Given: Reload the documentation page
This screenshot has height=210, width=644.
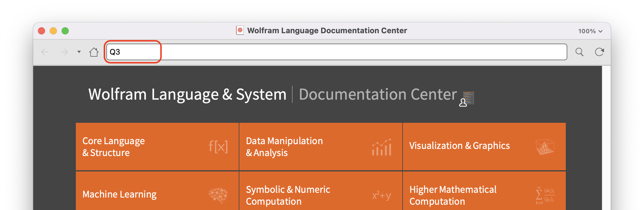Looking at the screenshot, I should [x=599, y=52].
